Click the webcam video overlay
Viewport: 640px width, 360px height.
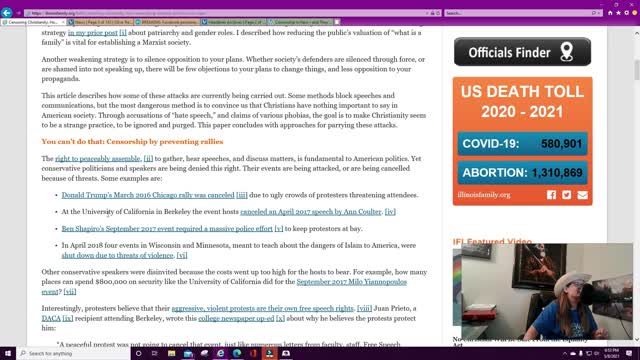[547, 291]
